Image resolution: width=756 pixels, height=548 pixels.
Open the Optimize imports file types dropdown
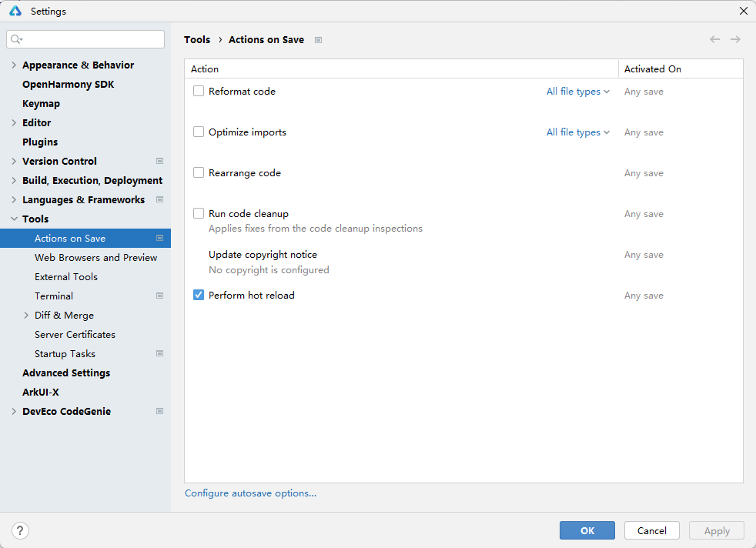pos(577,132)
